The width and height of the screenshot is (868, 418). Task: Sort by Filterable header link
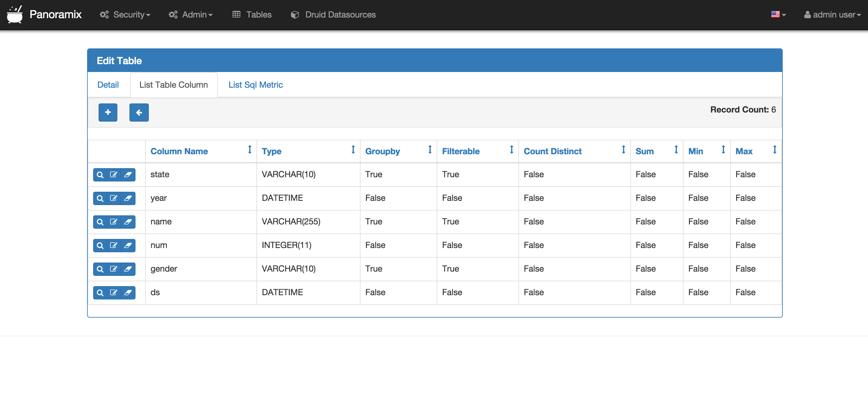(461, 151)
